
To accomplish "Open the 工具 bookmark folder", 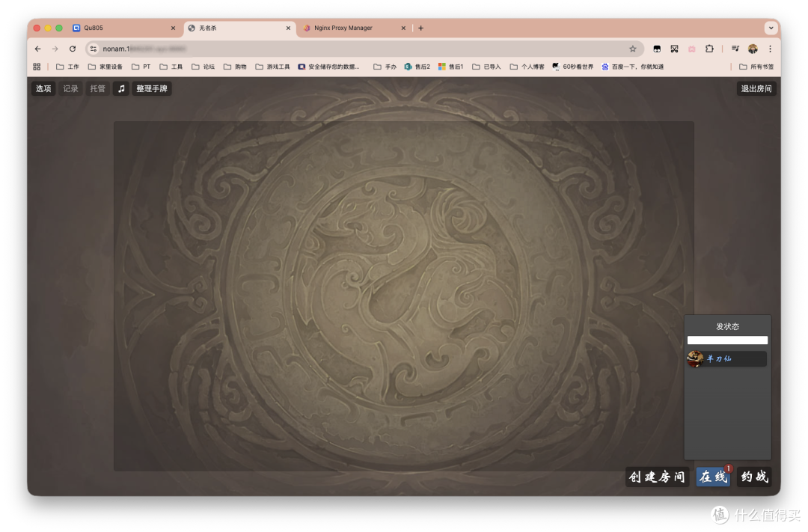I will [x=171, y=67].
